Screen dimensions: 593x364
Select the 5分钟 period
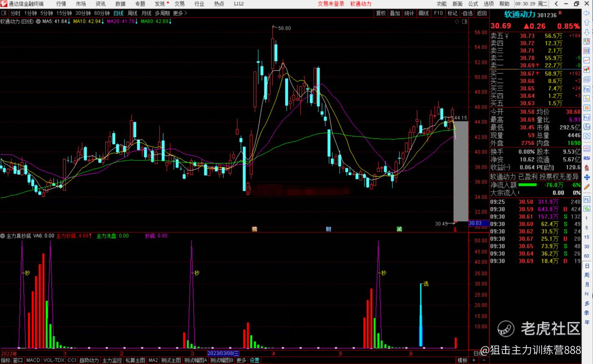coord(47,13)
